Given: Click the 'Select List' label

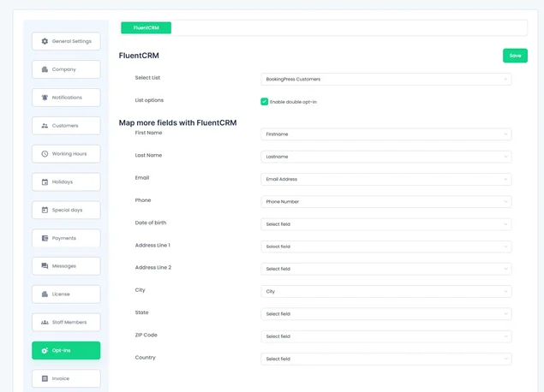Looking at the screenshot, I should click(147, 78).
